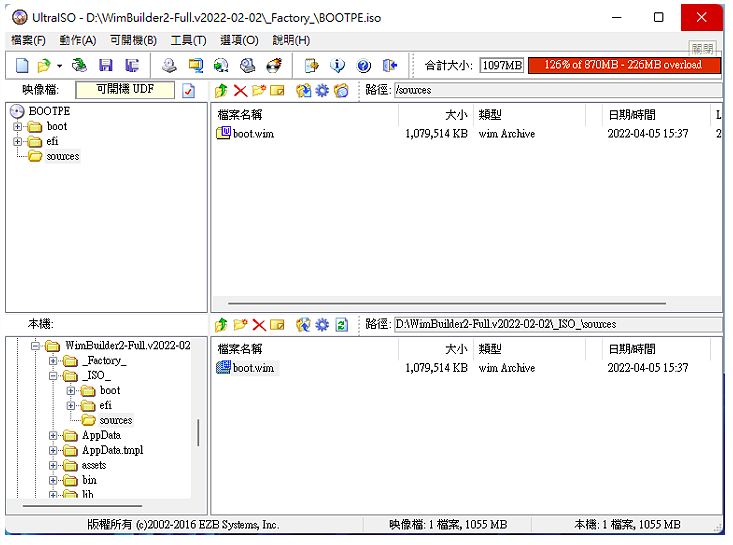Screen dimensions: 733x545
Task: Show the info icon in the toolbar
Action: click(x=337, y=65)
